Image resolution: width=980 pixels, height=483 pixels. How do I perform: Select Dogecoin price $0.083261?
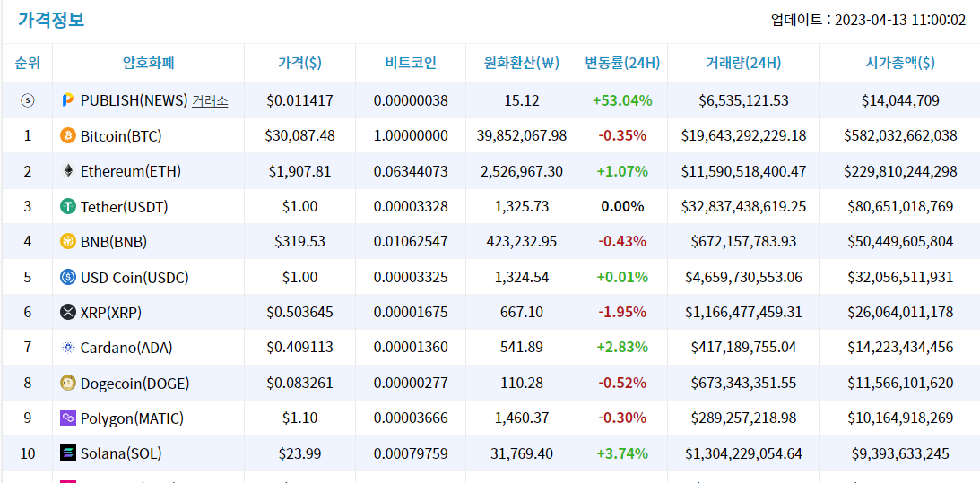pyautogui.click(x=300, y=383)
